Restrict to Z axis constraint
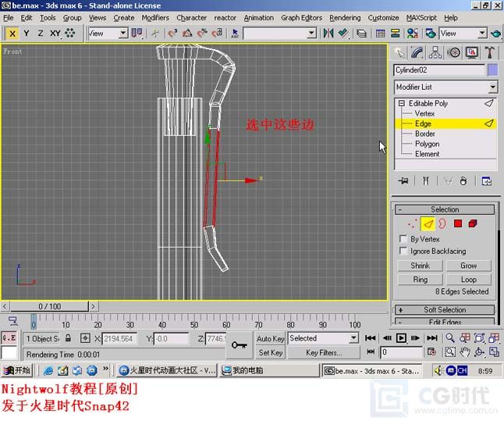The image size is (504, 421). pyautogui.click(x=41, y=34)
